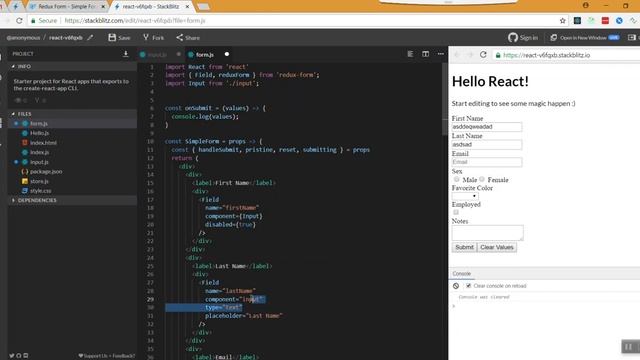This screenshot has height=360, width=640.
Task: Click the pause icon at bottom right
Action: [629, 347]
